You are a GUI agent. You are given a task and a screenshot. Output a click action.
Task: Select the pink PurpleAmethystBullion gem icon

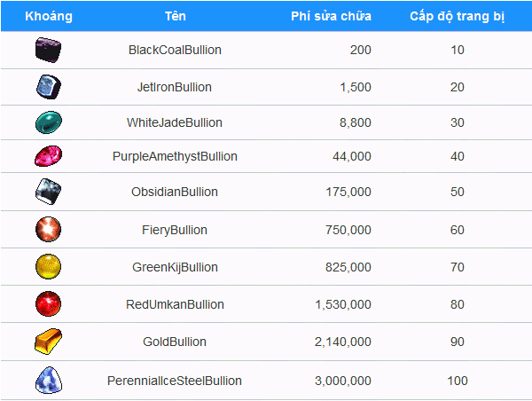click(49, 156)
